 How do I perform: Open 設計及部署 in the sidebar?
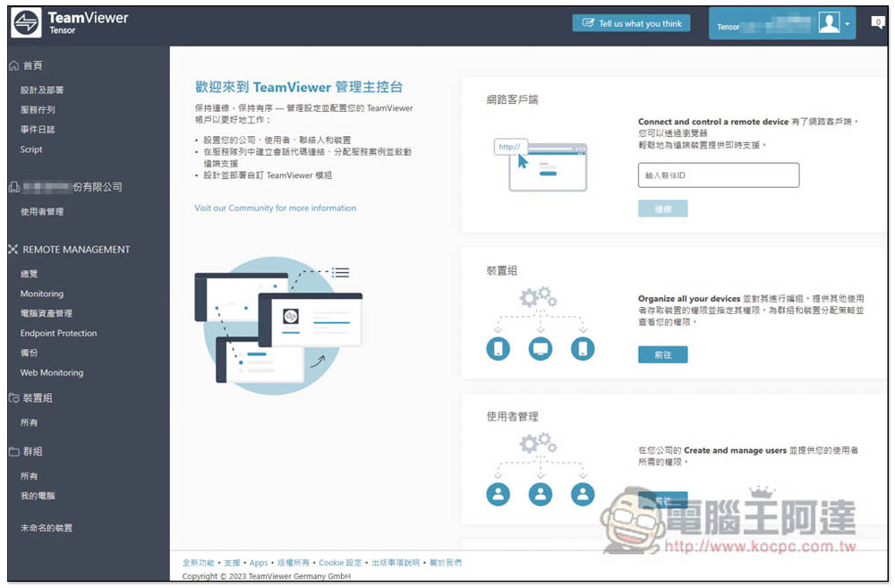(x=42, y=90)
